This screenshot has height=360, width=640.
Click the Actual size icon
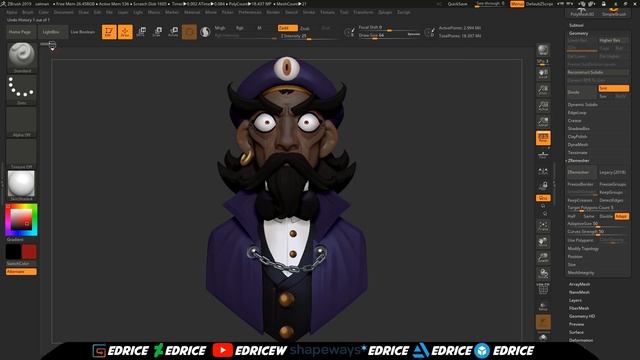pyautogui.click(x=543, y=106)
